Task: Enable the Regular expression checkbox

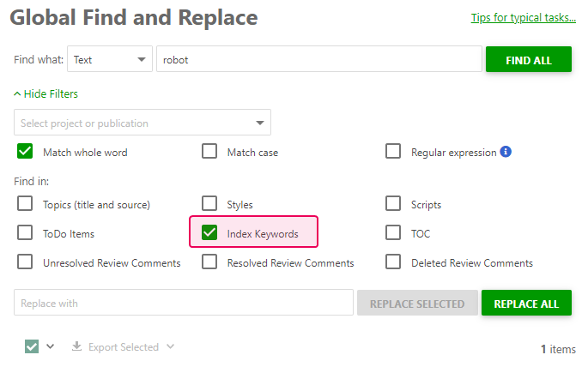Action: 393,151
